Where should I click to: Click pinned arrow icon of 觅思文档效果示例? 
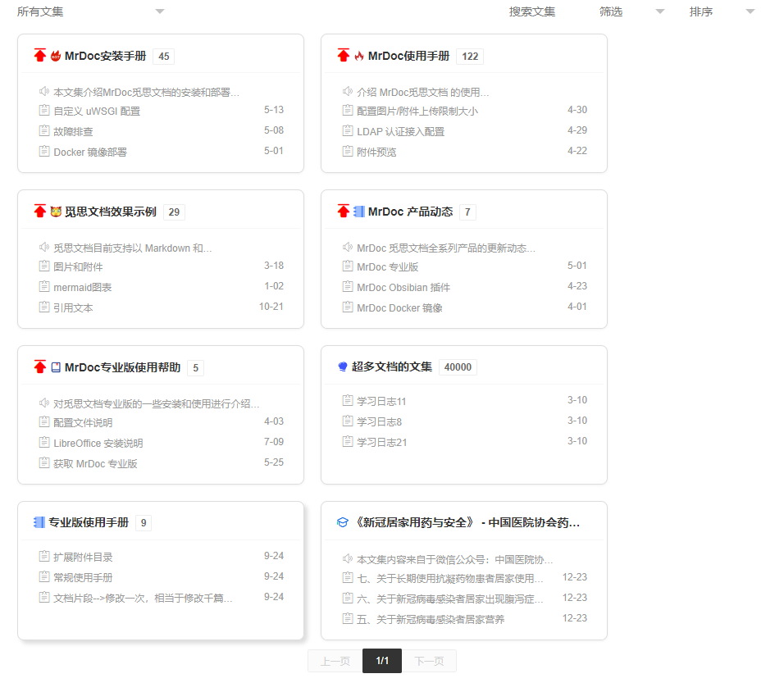coord(40,211)
